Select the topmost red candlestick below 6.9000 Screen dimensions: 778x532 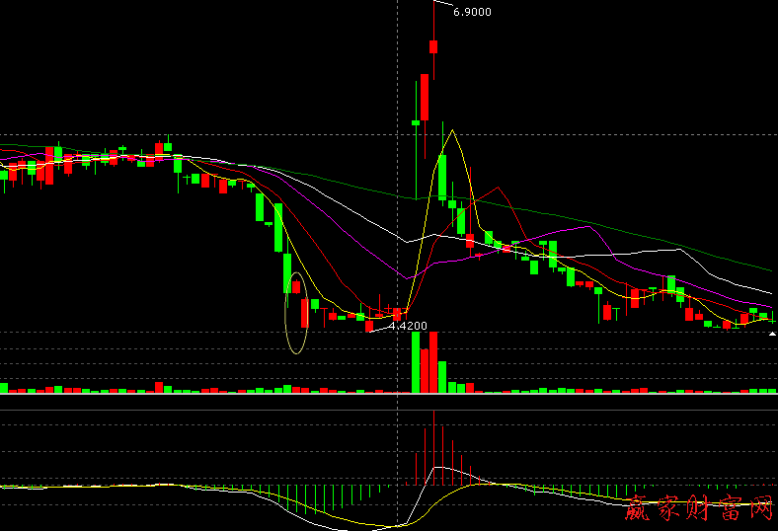click(x=432, y=45)
